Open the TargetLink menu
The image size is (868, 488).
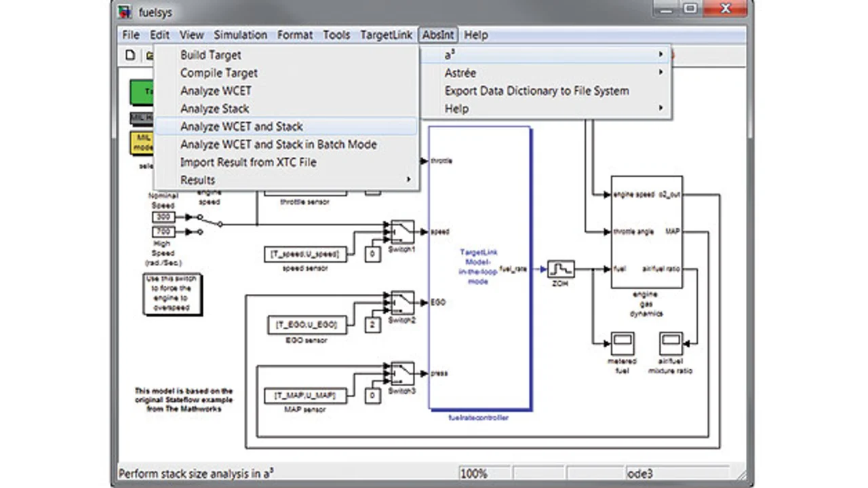coord(386,35)
